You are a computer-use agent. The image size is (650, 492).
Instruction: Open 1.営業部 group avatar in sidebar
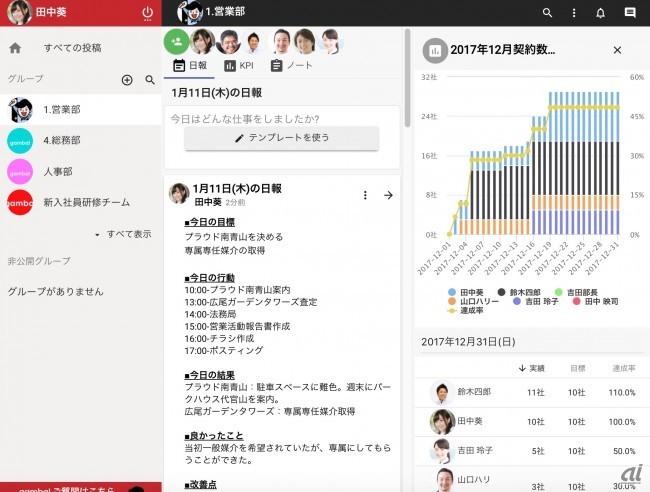coord(20,110)
